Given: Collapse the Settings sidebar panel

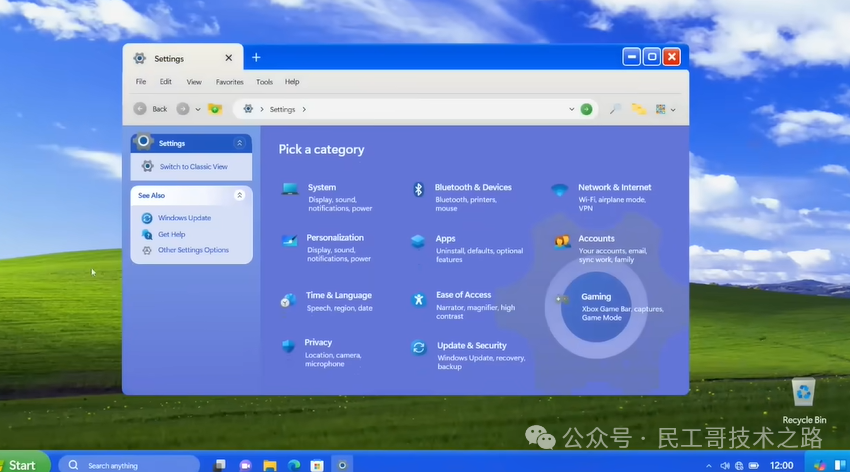Looking at the screenshot, I should coord(240,143).
